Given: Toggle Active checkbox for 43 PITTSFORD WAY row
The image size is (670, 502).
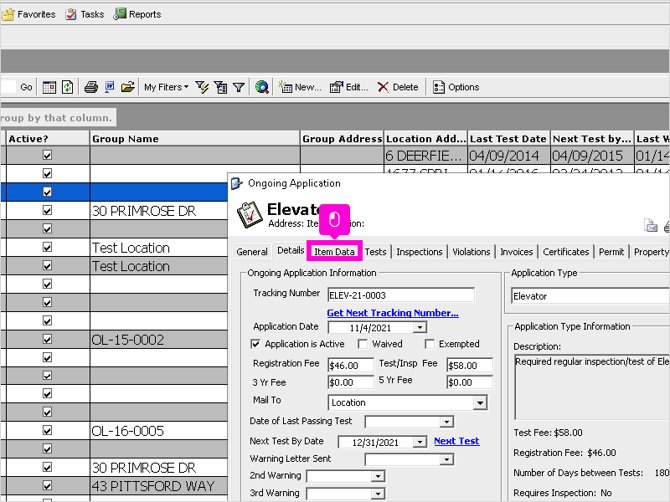Looking at the screenshot, I should [x=47, y=485].
